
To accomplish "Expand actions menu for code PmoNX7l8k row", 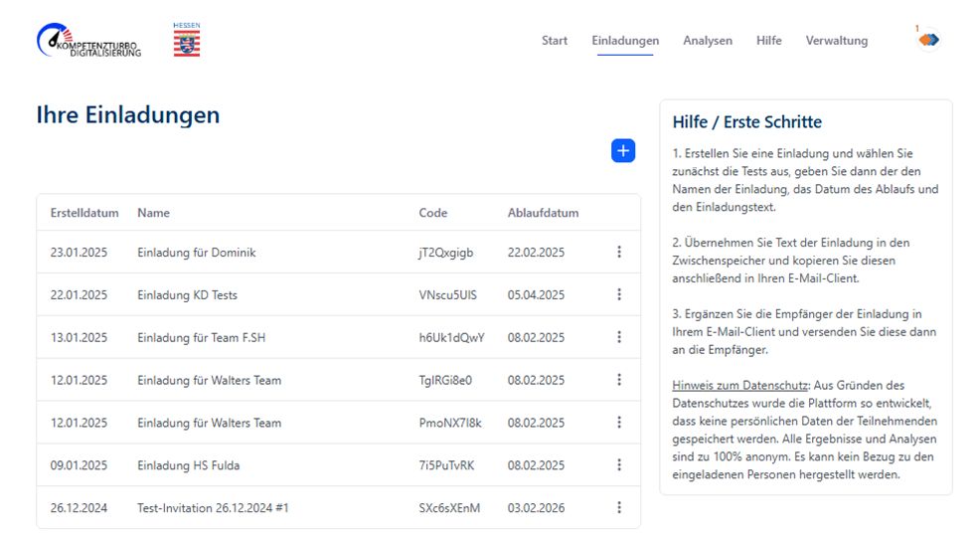I will tap(619, 423).
